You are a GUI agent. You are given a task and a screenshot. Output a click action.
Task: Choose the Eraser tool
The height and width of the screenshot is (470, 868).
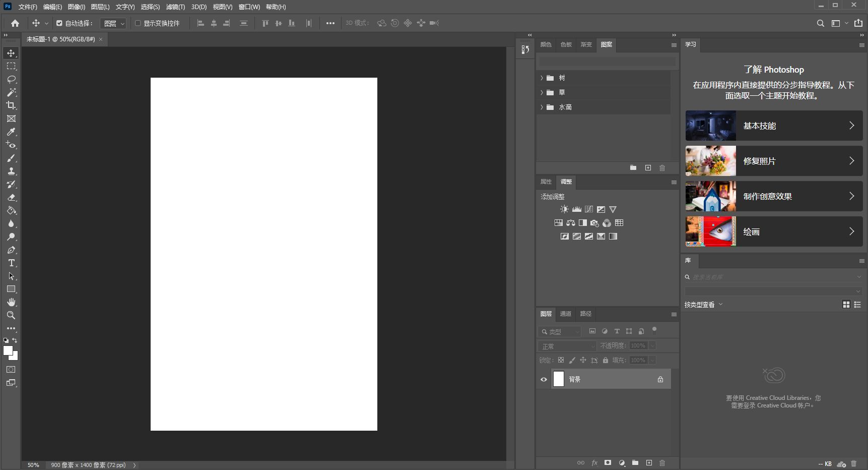pos(11,197)
